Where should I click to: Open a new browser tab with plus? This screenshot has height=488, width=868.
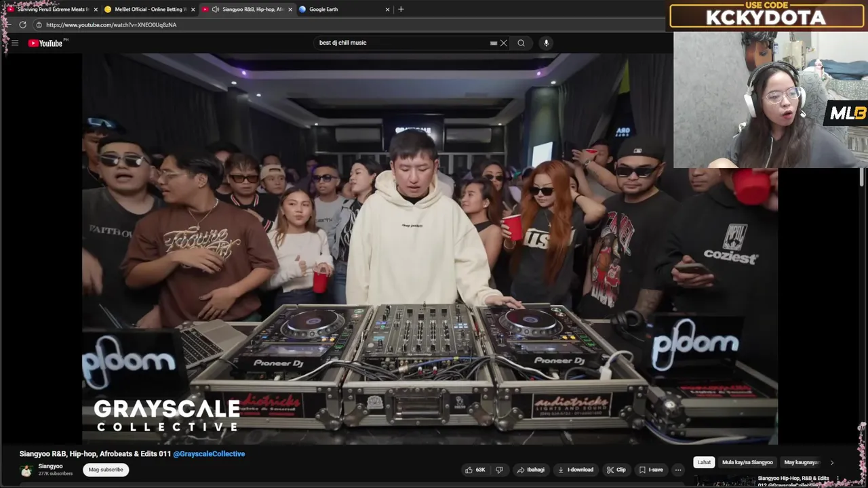click(x=401, y=9)
